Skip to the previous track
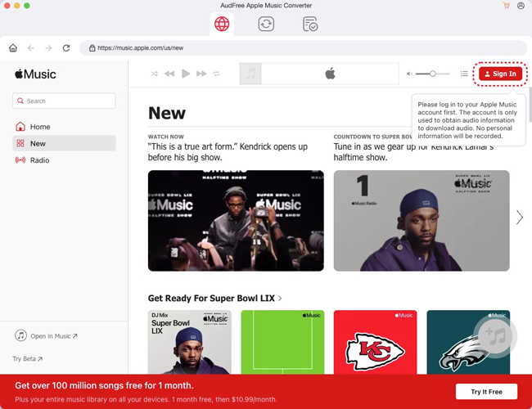This screenshot has height=409, width=532. tap(169, 74)
